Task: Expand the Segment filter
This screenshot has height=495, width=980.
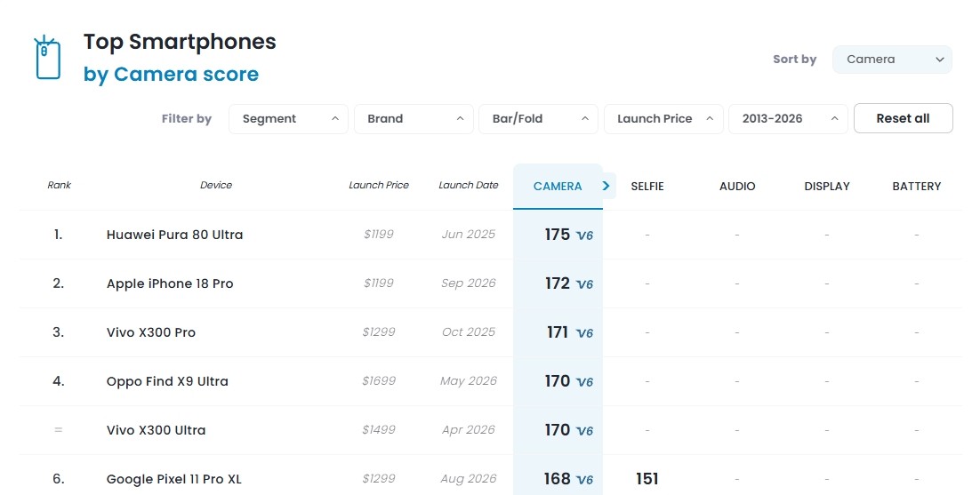Action: [288, 118]
